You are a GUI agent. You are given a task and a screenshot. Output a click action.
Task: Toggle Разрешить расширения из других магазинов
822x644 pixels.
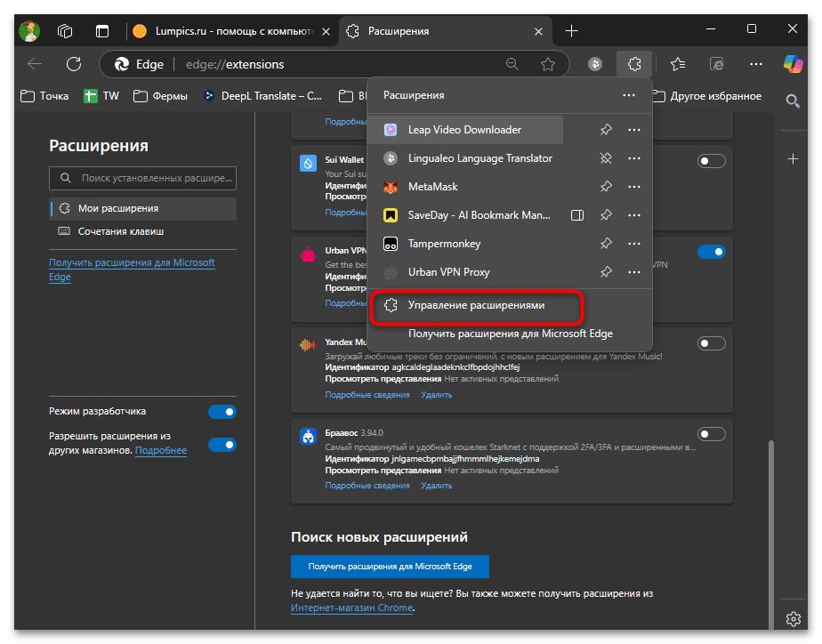click(x=222, y=445)
